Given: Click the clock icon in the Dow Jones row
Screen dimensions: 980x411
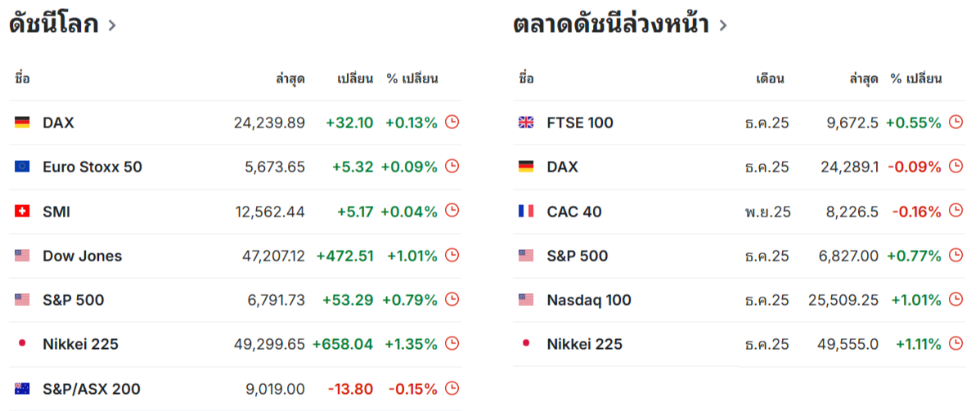Looking at the screenshot, I should pos(452,256).
